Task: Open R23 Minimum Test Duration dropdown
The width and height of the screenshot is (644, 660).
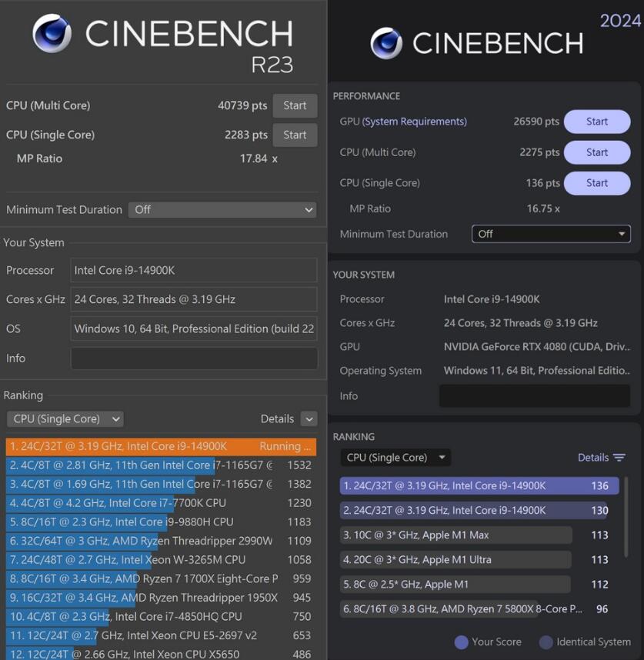Action: pos(222,210)
